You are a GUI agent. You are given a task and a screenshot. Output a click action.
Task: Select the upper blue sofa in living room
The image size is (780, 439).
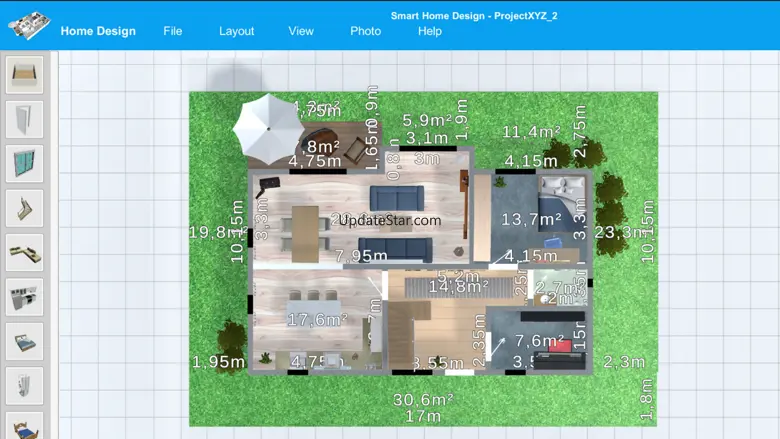click(397, 197)
